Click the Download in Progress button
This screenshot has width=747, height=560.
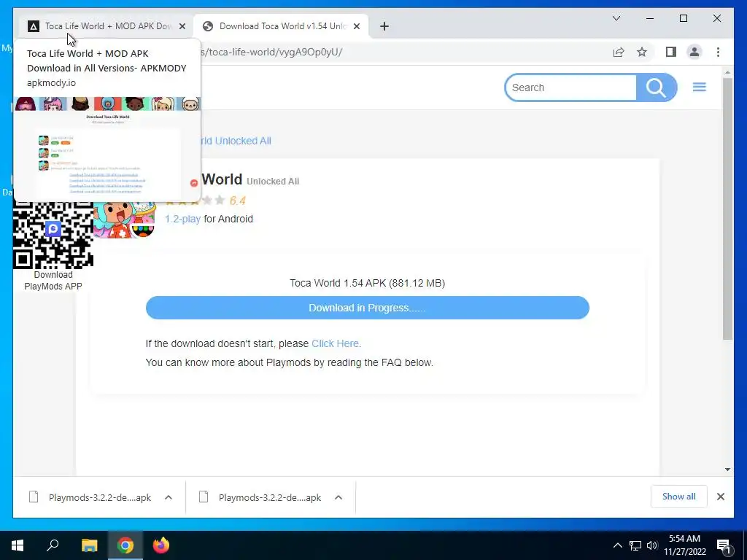[368, 308]
